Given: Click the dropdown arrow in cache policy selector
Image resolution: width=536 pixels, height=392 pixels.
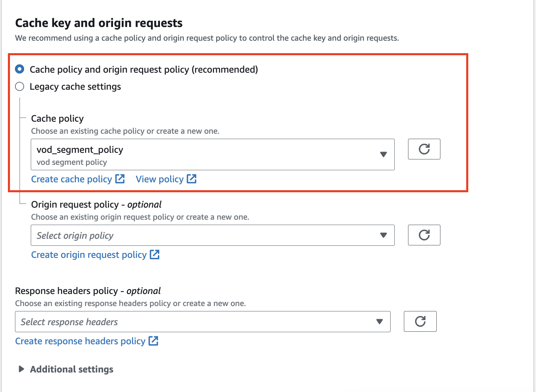Looking at the screenshot, I should [383, 154].
